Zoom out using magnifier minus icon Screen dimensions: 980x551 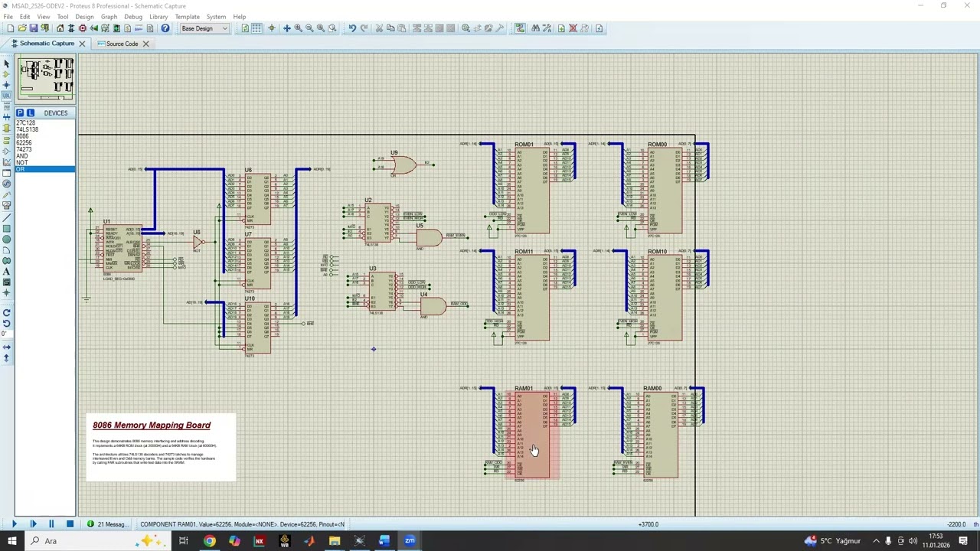(x=309, y=28)
